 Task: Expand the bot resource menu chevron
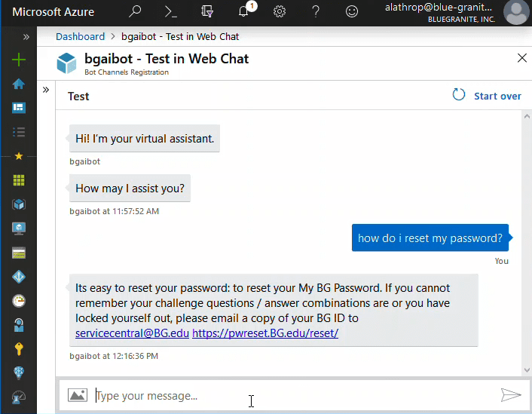coord(46,90)
